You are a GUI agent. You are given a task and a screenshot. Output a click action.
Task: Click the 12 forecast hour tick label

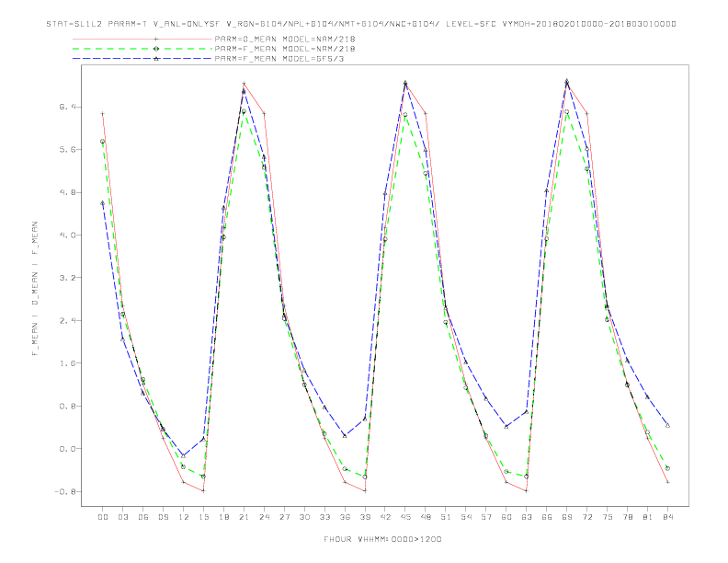tap(184, 517)
